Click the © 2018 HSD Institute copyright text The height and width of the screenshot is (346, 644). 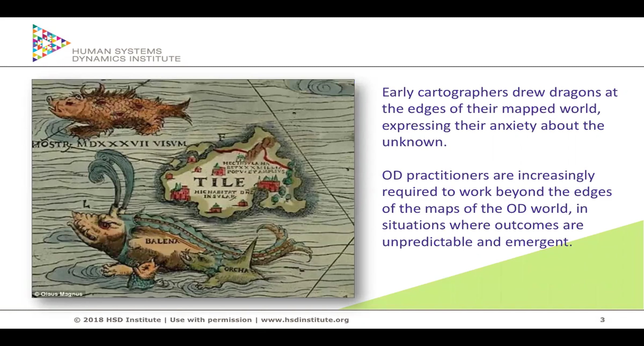pos(117,320)
